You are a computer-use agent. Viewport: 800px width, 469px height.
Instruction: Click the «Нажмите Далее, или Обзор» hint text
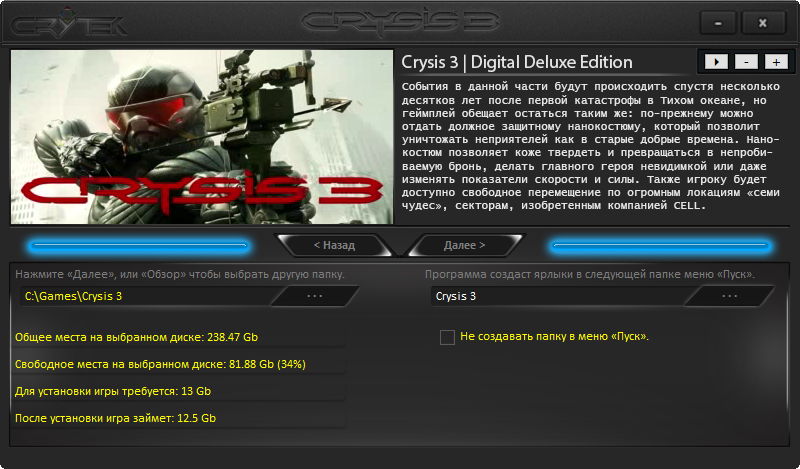(x=180, y=275)
